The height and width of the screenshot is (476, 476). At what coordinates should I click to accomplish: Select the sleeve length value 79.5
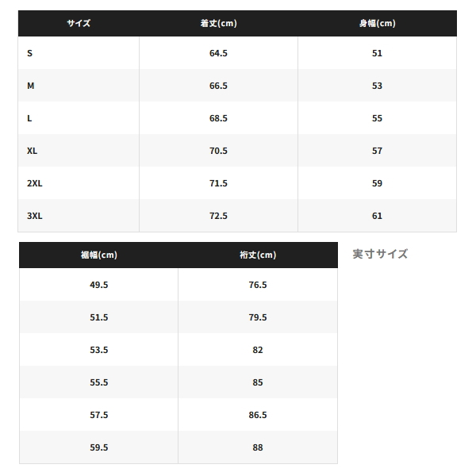[x=258, y=317]
